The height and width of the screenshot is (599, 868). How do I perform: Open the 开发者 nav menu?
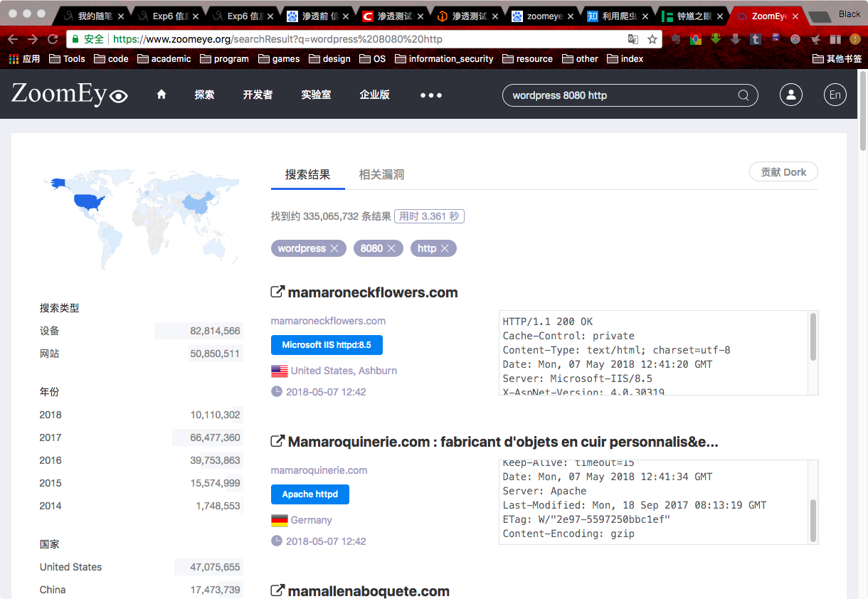[258, 95]
